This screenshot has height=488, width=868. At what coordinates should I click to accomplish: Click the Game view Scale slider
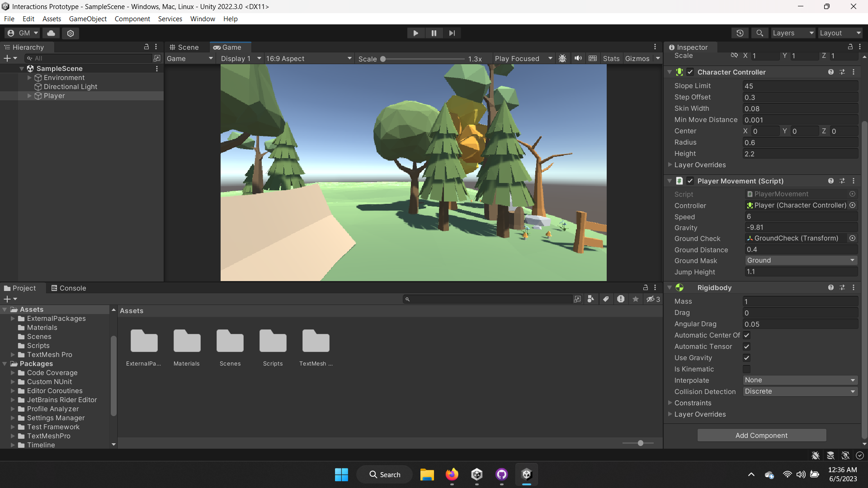tap(383, 59)
